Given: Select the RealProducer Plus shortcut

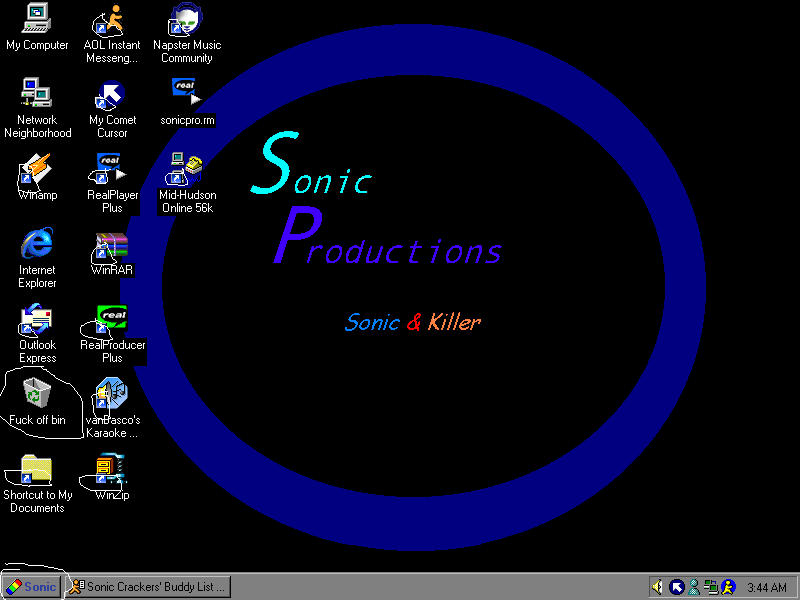Looking at the screenshot, I should (111, 320).
